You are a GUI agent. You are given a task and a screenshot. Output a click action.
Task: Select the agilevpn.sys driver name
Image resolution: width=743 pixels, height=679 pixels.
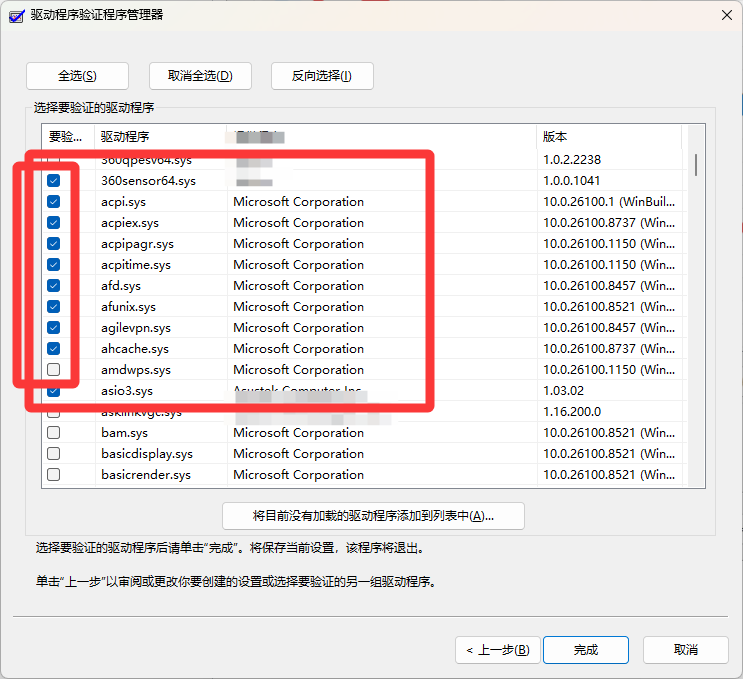tap(136, 328)
